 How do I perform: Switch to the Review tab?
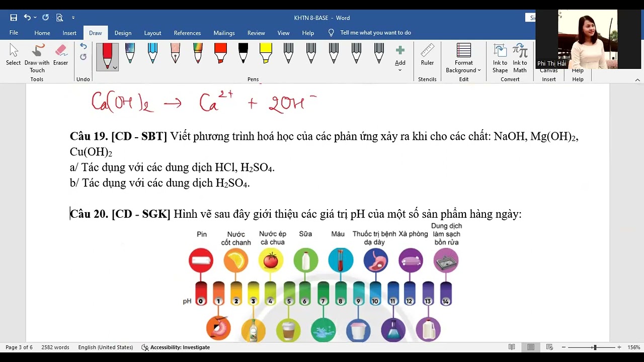point(256,33)
